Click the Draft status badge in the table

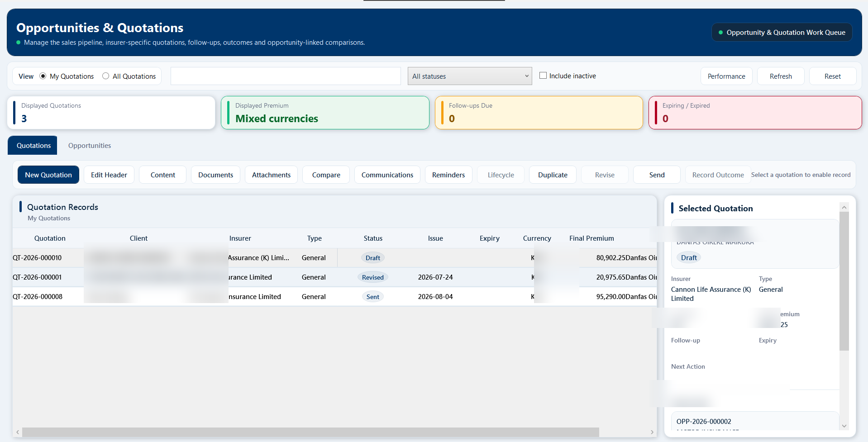(x=373, y=258)
